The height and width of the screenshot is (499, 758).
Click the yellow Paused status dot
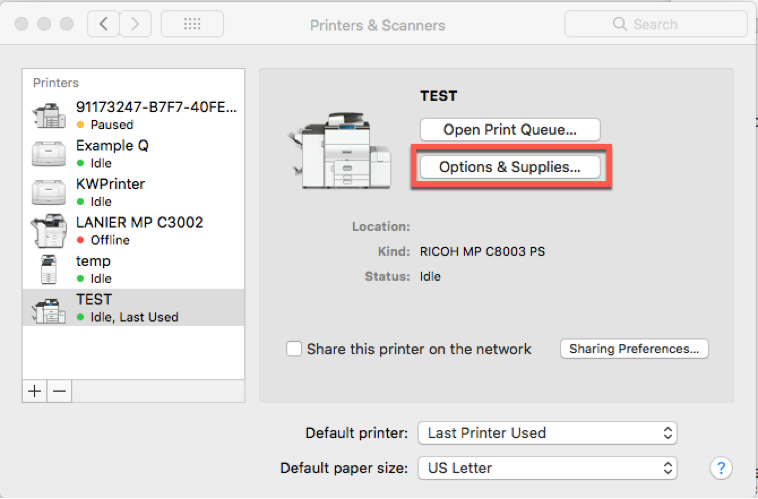(x=80, y=125)
